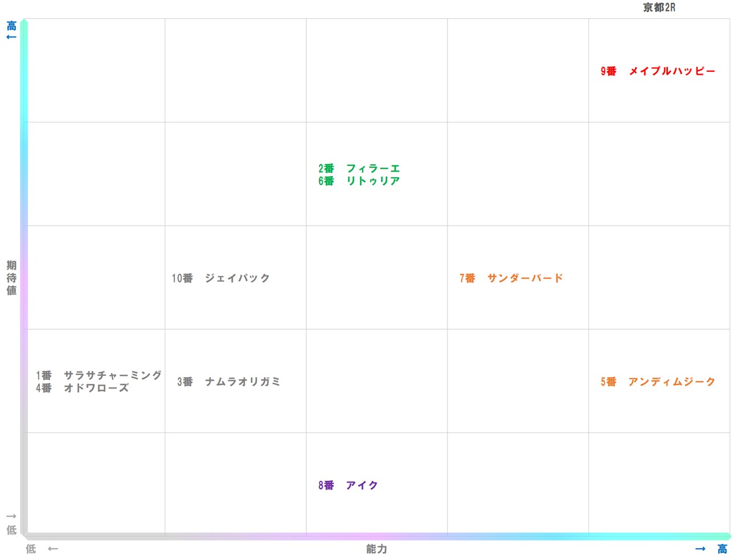Select the orange 5番 アンディムジーク entry

pyautogui.click(x=657, y=382)
